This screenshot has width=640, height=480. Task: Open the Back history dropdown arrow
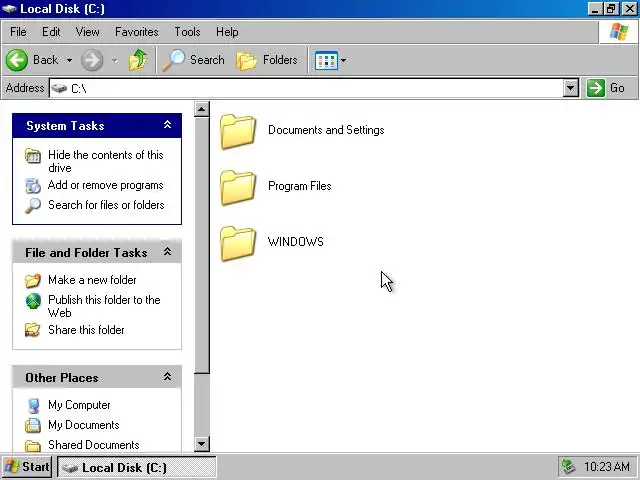point(69,60)
